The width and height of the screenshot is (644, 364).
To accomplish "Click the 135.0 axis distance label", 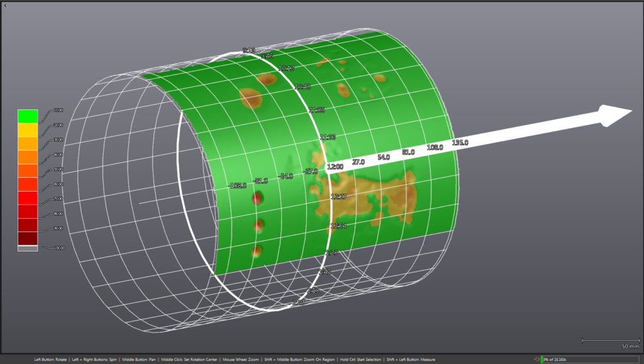I will tap(460, 143).
